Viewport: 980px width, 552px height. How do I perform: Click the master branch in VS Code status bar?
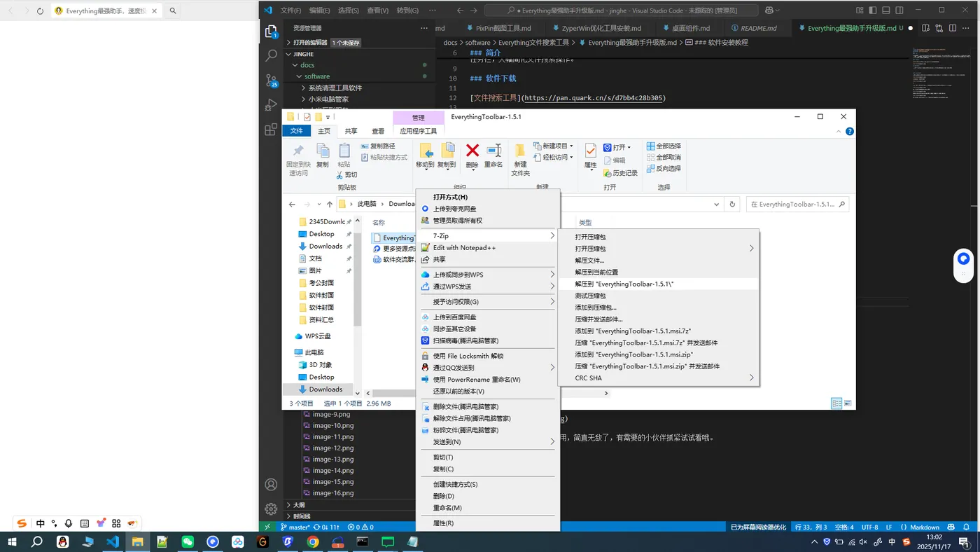click(x=295, y=527)
